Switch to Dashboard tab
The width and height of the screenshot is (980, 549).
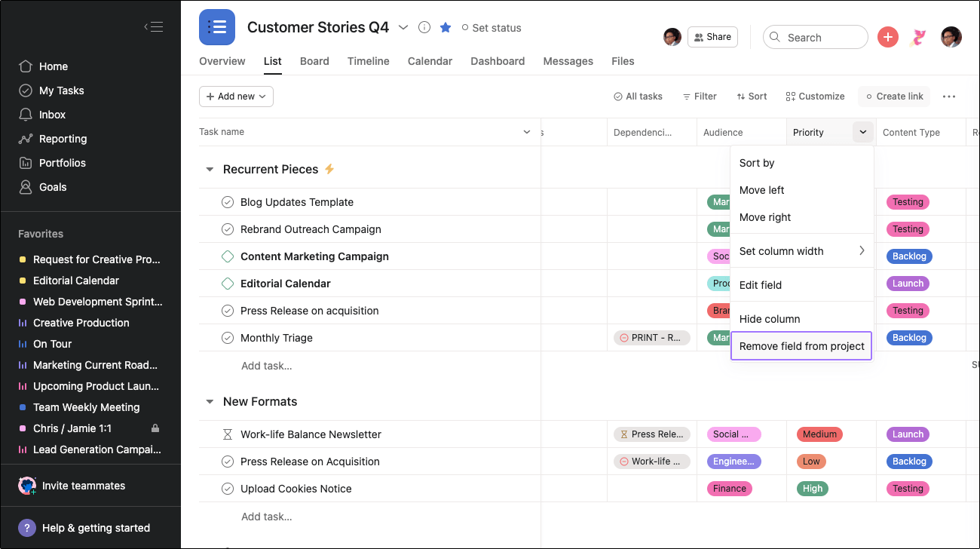[498, 61]
